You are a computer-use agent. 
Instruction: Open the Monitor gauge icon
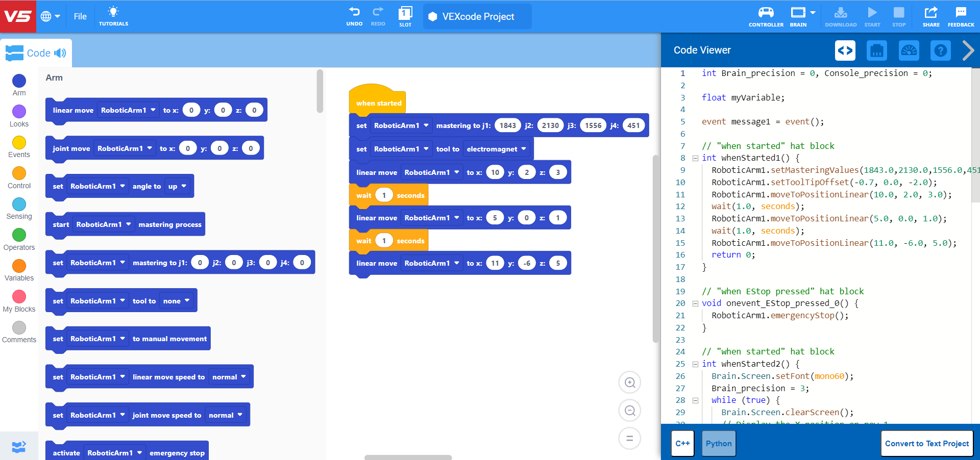(x=909, y=50)
